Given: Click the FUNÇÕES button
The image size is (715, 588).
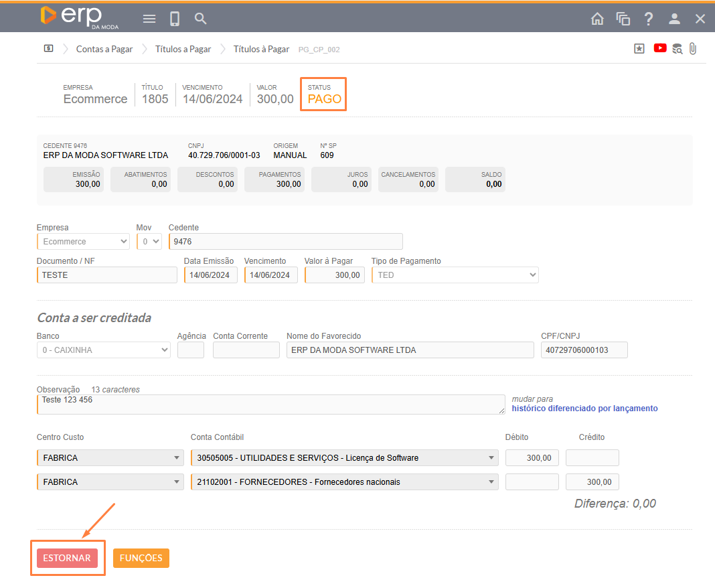Looking at the screenshot, I should pos(141,558).
